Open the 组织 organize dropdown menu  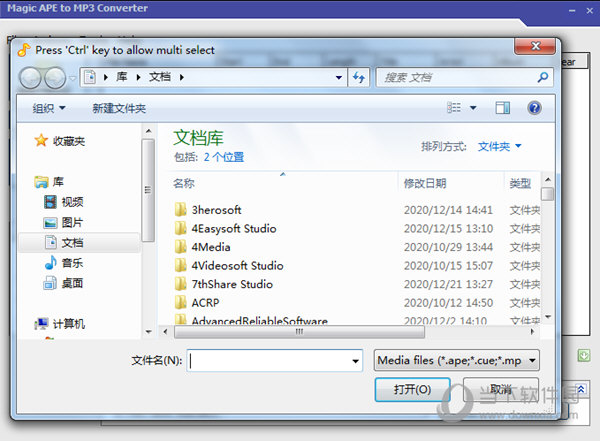49,108
